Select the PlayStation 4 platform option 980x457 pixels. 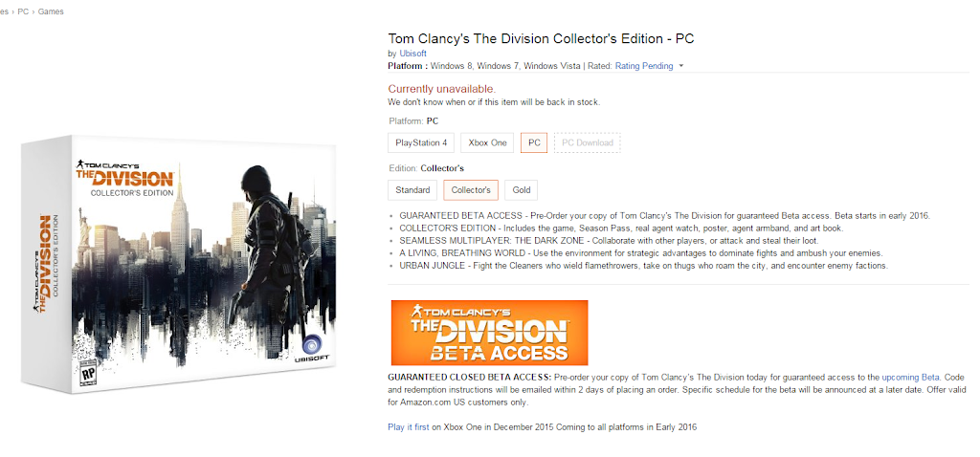tap(421, 142)
